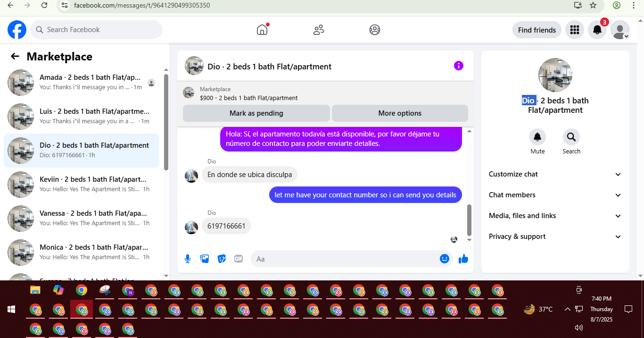Open Chrome's three-dot menu
Viewport: 644px width, 338px height.
[x=634, y=5]
